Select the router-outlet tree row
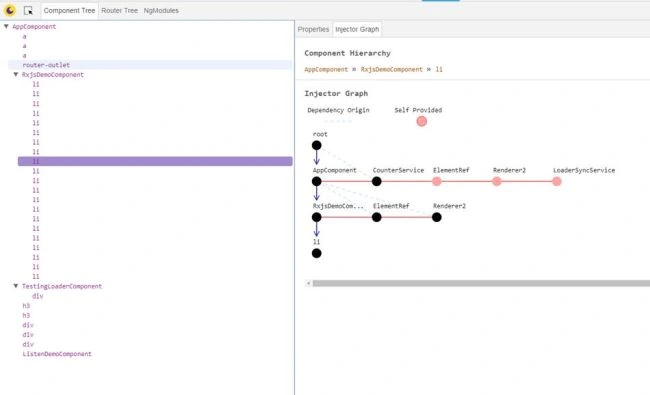The width and height of the screenshot is (650, 395). click(150, 65)
